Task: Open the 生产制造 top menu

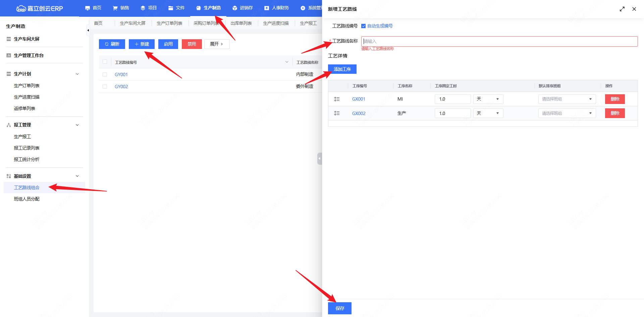Action: pos(208,8)
